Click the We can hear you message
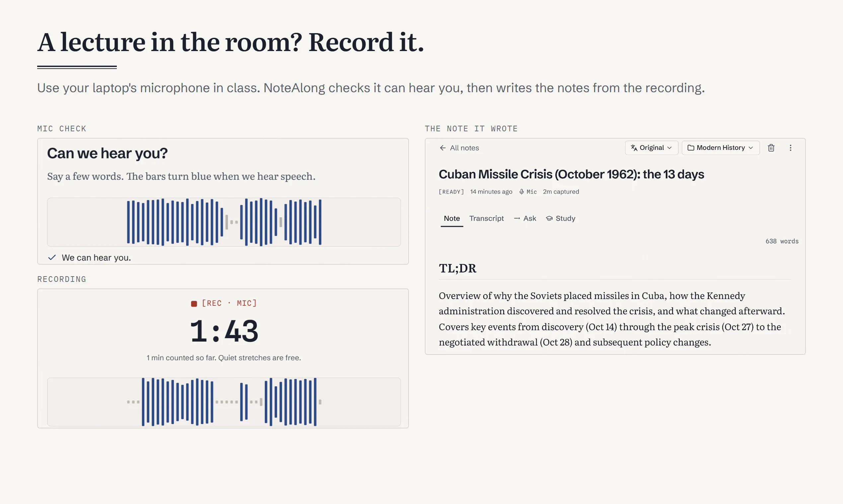843x504 pixels. click(96, 257)
